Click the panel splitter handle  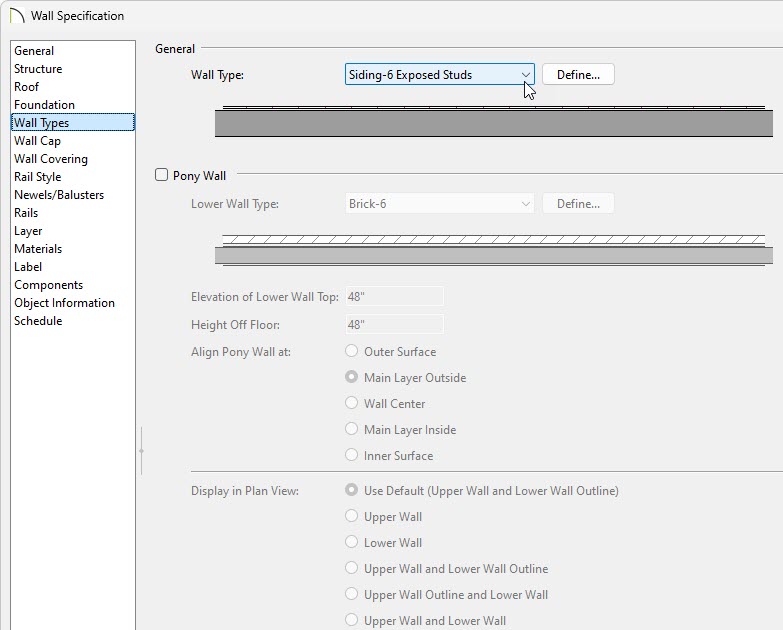(x=141, y=451)
